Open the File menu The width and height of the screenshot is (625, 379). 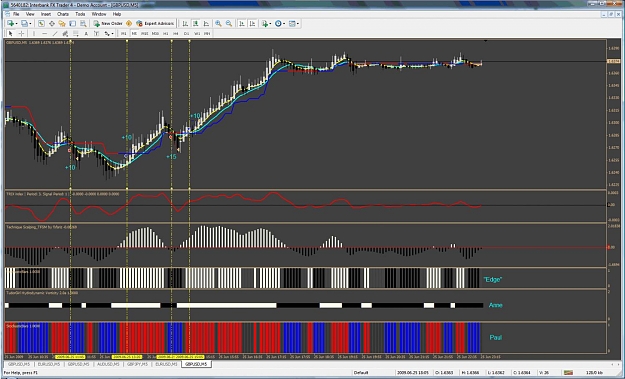point(16,14)
